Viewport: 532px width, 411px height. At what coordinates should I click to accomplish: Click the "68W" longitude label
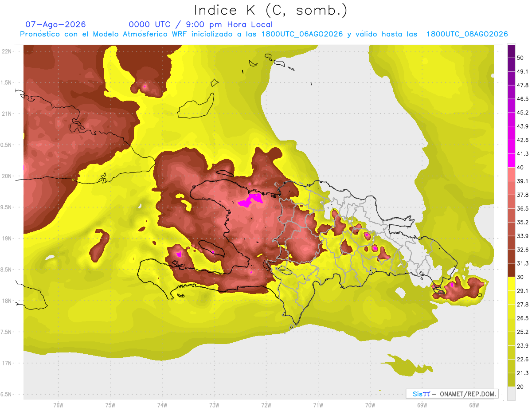click(x=474, y=405)
